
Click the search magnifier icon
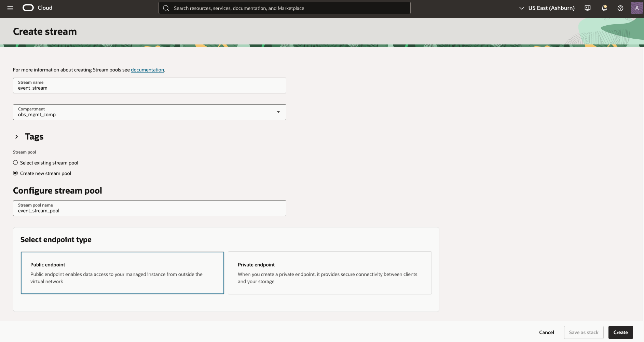pos(166,8)
